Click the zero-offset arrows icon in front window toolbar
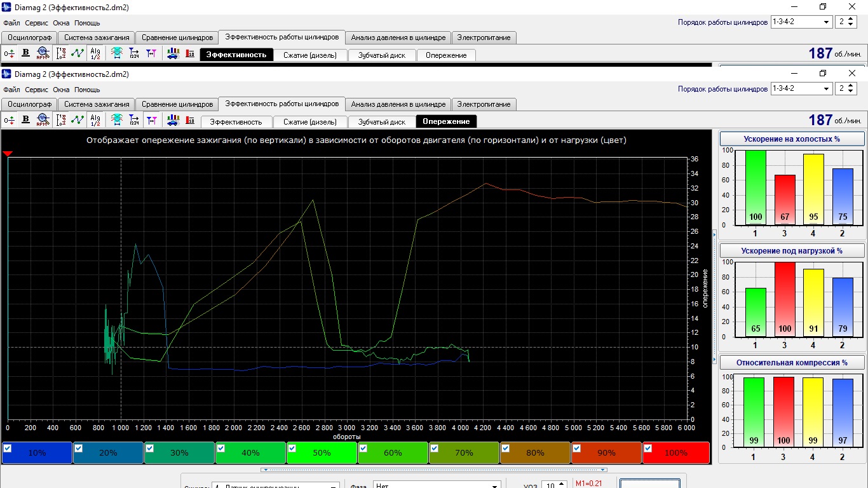The width and height of the screenshot is (868, 488). (x=9, y=121)
